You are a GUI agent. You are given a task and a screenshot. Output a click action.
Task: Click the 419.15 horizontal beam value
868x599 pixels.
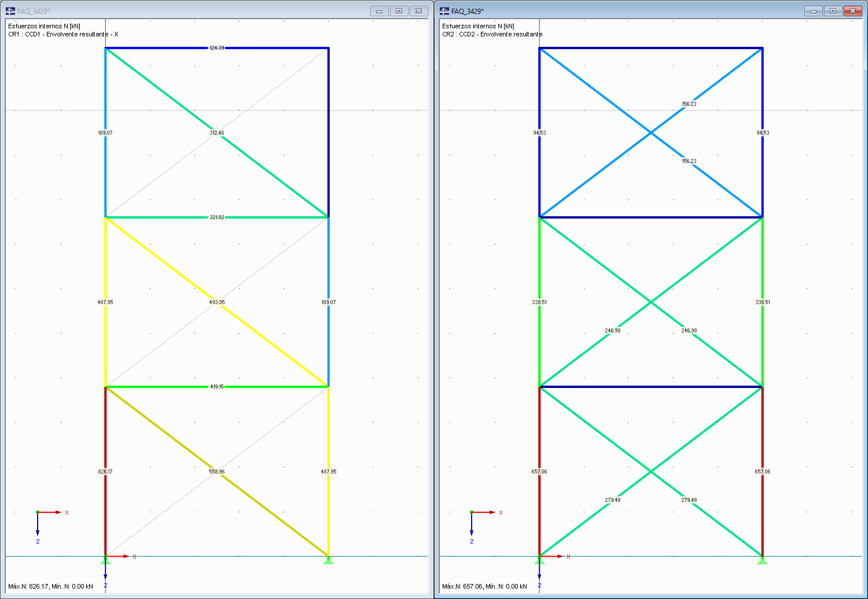coord(217,387)
